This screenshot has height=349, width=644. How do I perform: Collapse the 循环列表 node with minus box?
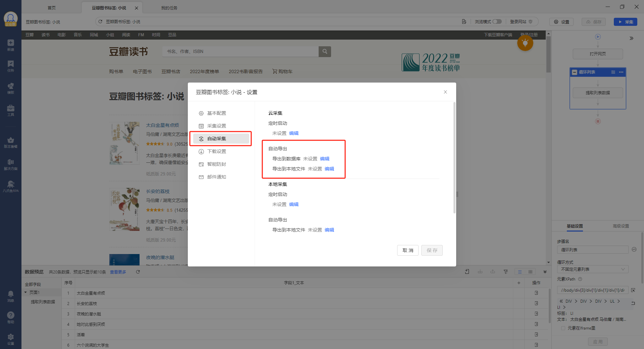point(575,72)
